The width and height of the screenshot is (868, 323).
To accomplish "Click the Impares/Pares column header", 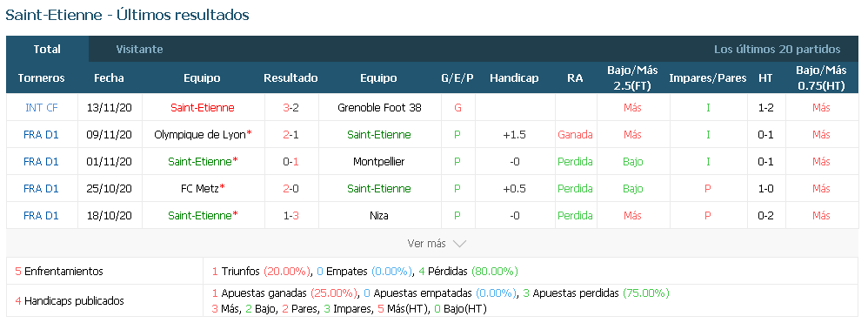I will click(x=707, y=78).
